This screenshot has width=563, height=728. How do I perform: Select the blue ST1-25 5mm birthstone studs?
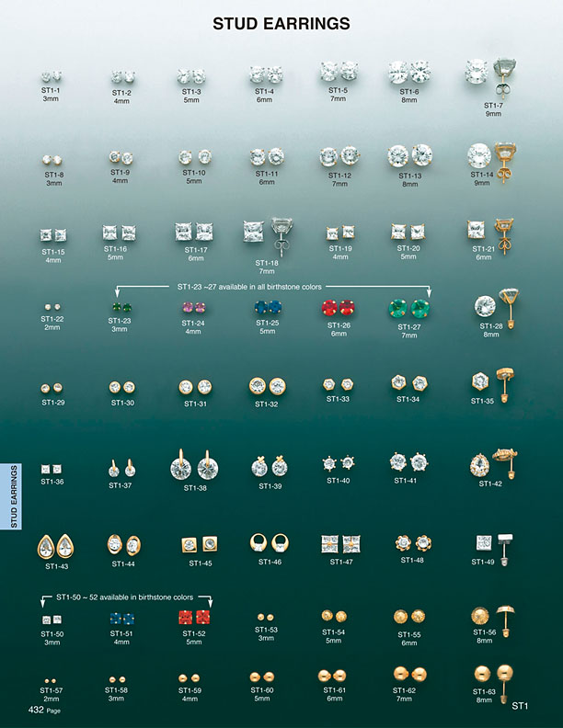[266, 308]
